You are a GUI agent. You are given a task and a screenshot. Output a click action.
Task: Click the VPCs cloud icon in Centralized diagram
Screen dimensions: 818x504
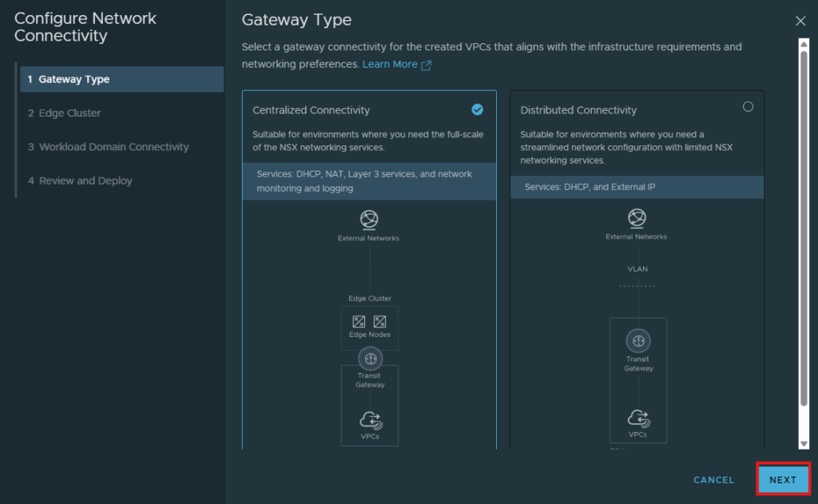coord(371,420)
